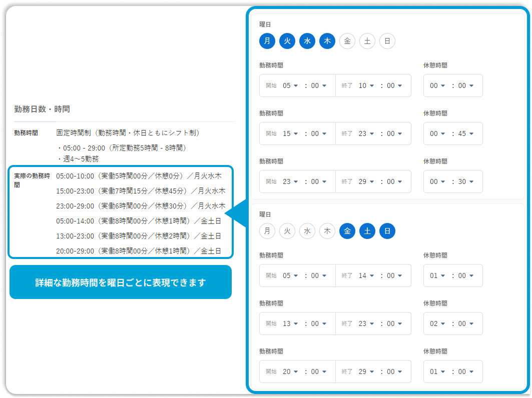The image size is (532, 398).
Task: Click the blue 詳細な勤務時間を曜日ごとに表現できます banner
Action: (x=120, y=282)
